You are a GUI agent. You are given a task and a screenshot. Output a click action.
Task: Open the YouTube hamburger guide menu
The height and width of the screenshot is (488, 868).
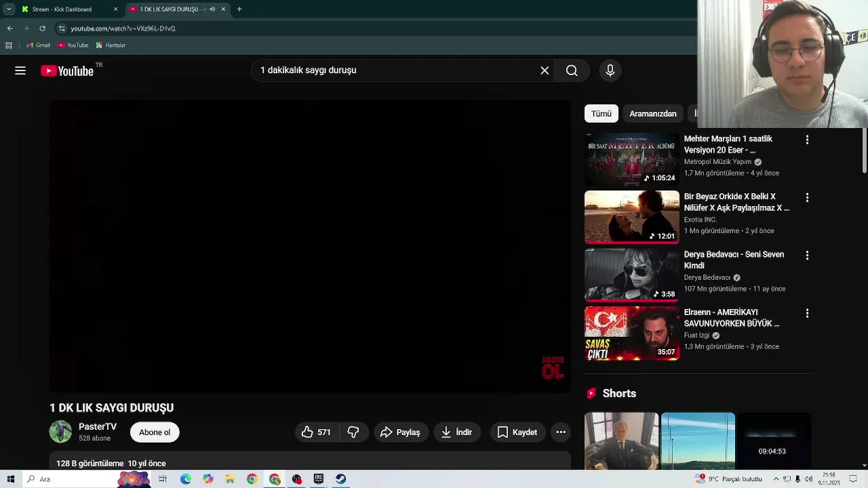pyautogui.click(x=20, y=70)
